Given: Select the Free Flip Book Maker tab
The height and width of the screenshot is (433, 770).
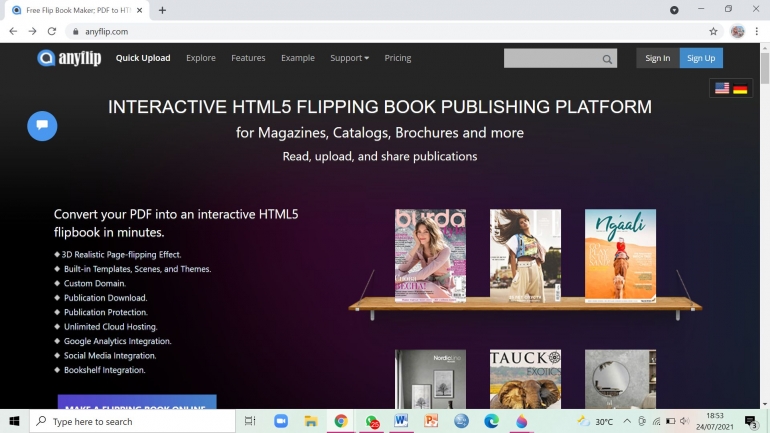Looking at the screenshot, I should tap(76, 10).
